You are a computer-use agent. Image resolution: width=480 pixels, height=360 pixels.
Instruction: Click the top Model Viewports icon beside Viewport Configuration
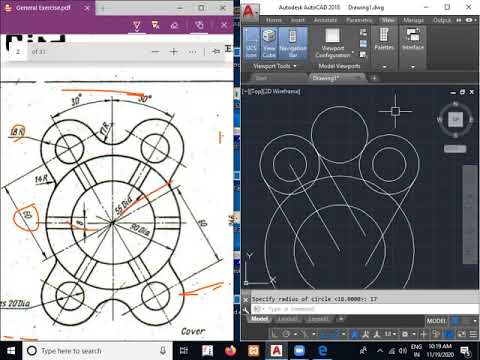tap(363, 33)
